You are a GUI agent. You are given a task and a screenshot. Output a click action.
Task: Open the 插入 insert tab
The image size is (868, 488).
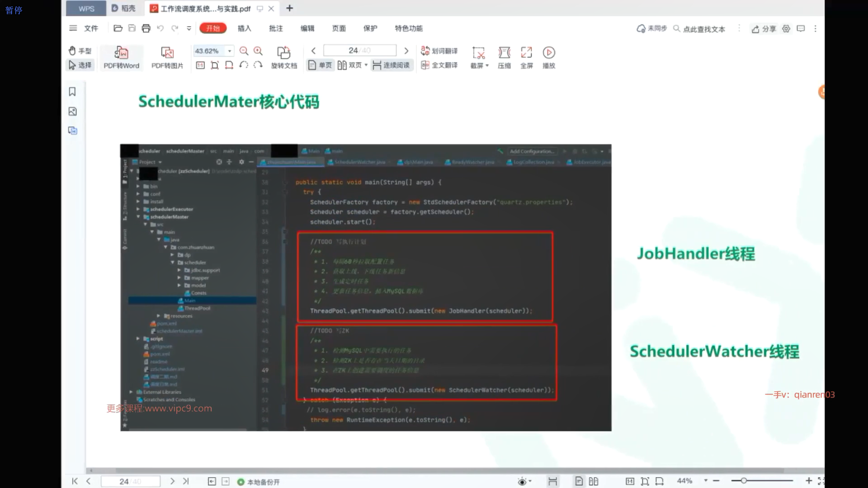244,28
